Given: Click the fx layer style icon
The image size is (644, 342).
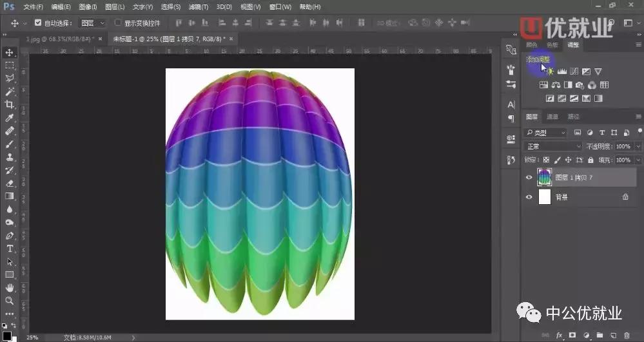Looking at the screenshot, I should [x=558, y=336].
